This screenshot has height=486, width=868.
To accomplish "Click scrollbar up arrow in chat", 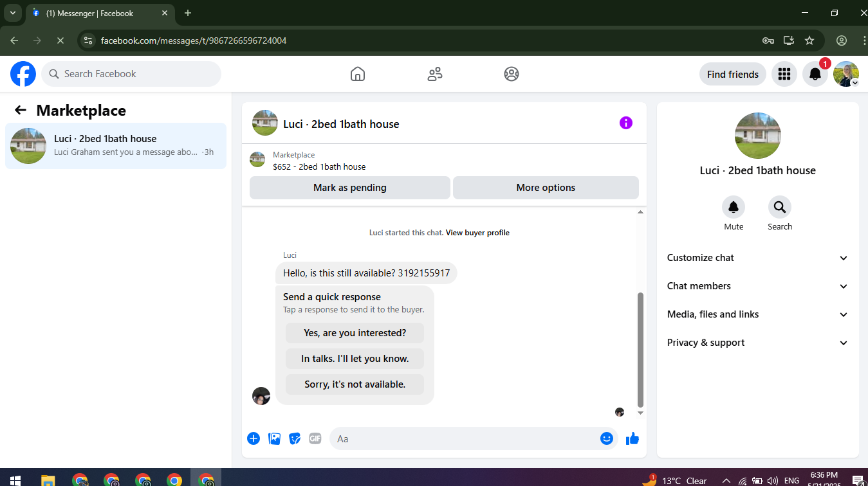I will (640, 212).
